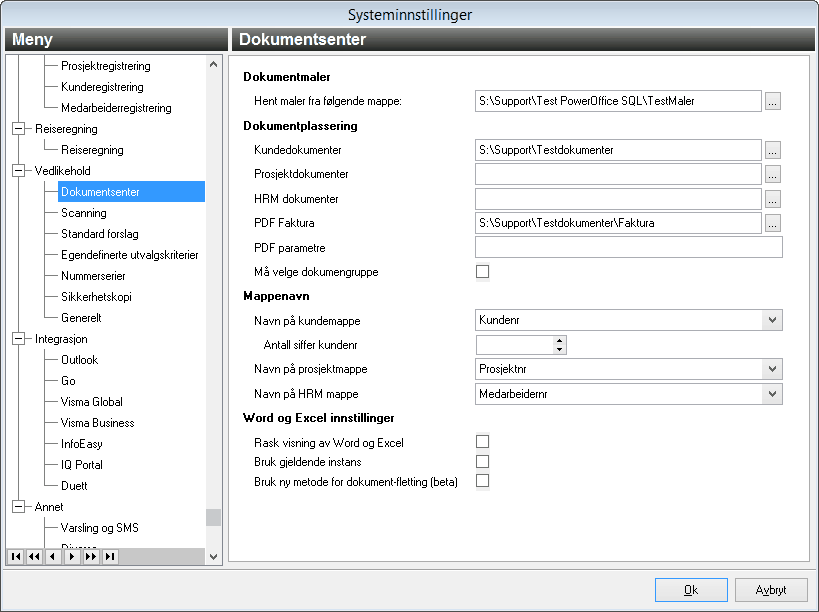Click the rewind (previous page) navigation arrow
Viewport: 819px width, 612px height.
point(34,557)
